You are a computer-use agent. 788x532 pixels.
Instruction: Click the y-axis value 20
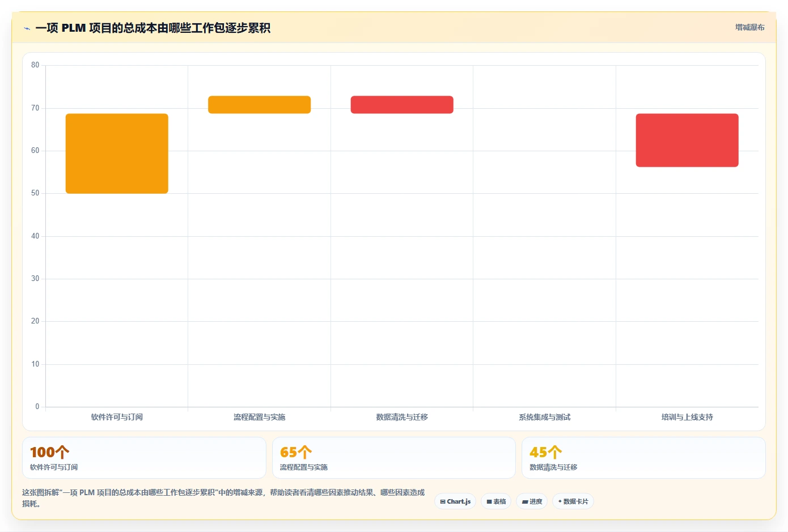click(x=35, y=321)
